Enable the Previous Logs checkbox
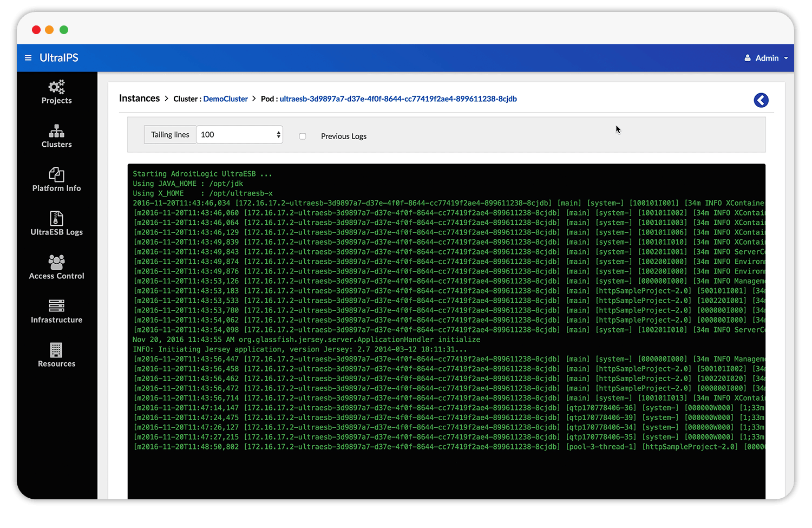Image resolution: width=812 pixels, height=528 pixels. (303, 136)
